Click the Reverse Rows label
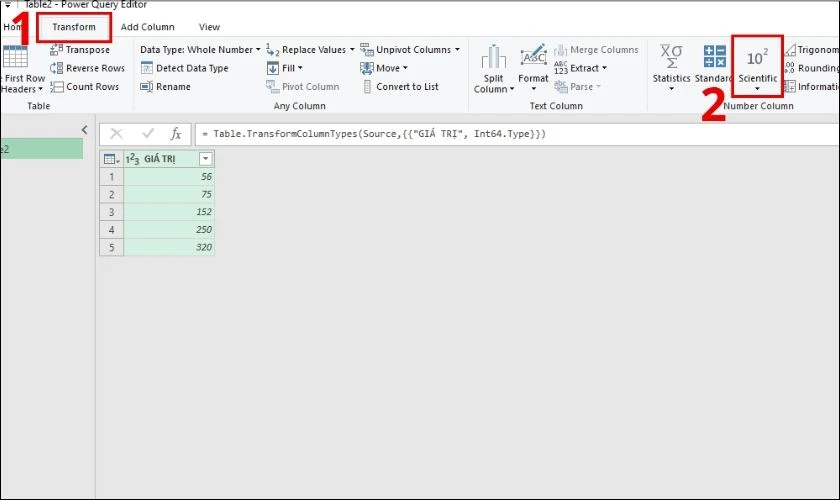The image size is (840, 500). coord(95,68)
